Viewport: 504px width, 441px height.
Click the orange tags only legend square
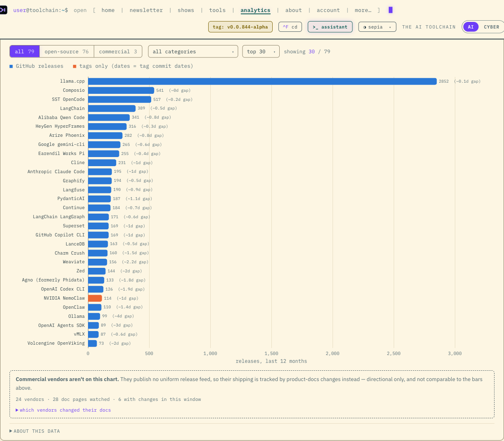75,66
